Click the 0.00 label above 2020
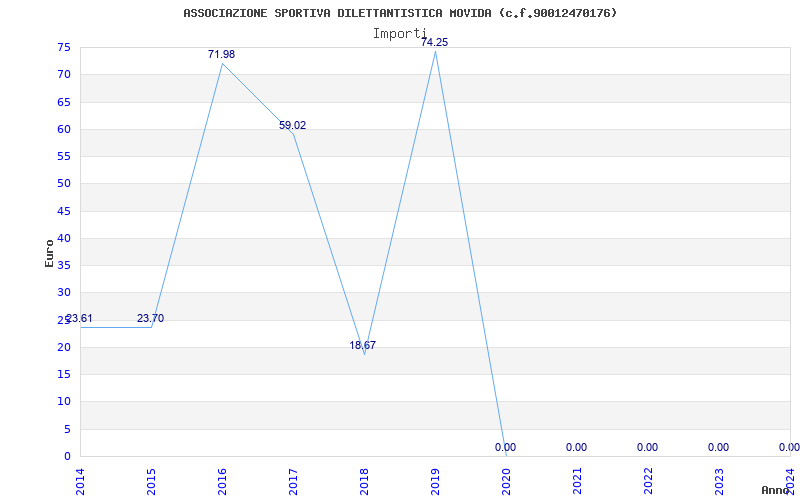 click(505, 447)
